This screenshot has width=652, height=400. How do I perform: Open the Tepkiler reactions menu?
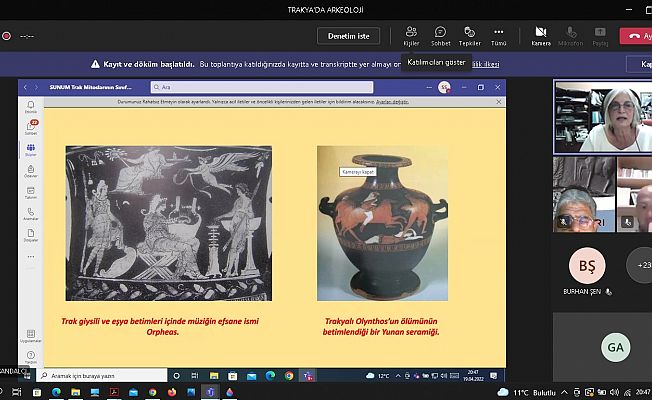[x=470, y=35]
